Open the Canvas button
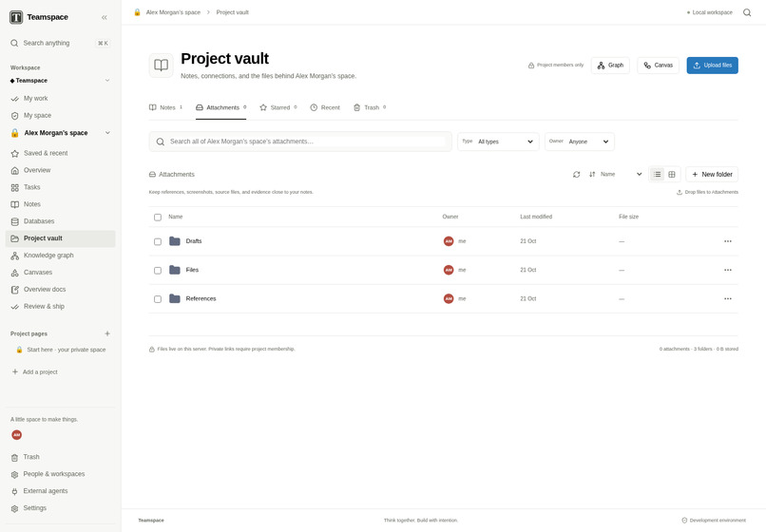The image size is (766, 532). click(x=658, y=66)
